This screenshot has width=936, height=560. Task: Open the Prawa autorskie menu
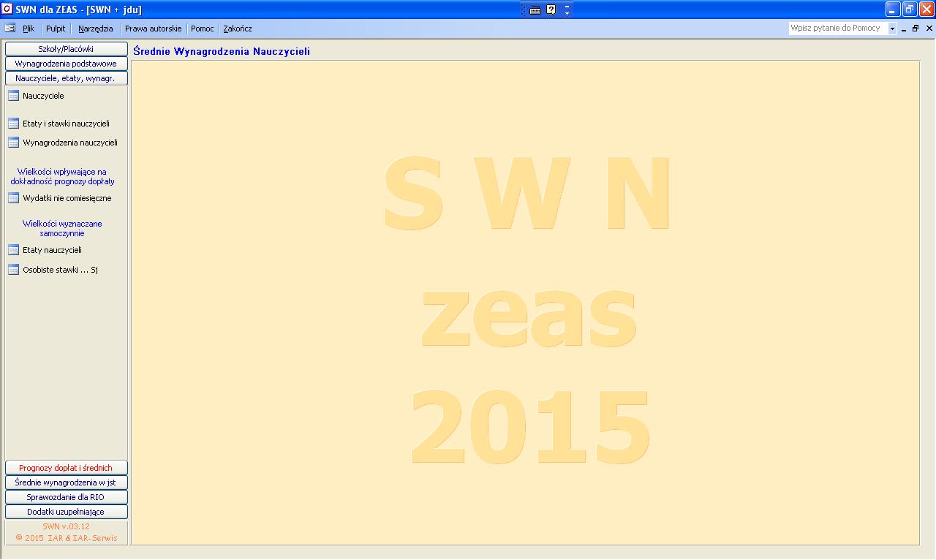point(153,29)
